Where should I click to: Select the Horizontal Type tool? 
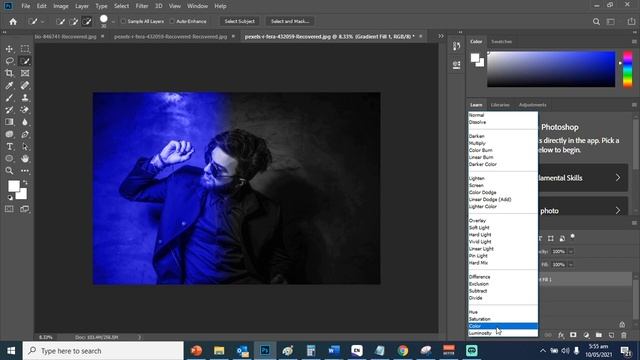click(9, 147)
